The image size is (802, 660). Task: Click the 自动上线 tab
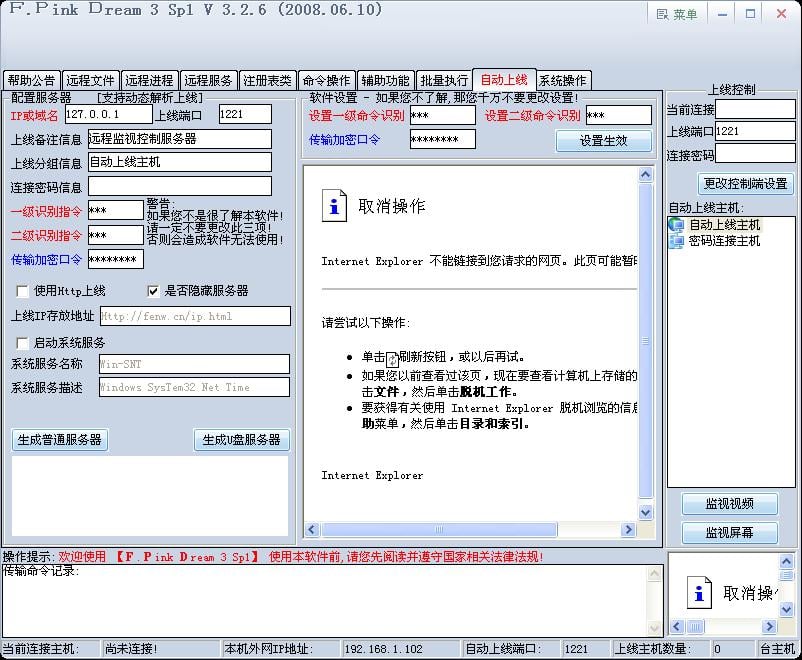[x=504, y=79]
